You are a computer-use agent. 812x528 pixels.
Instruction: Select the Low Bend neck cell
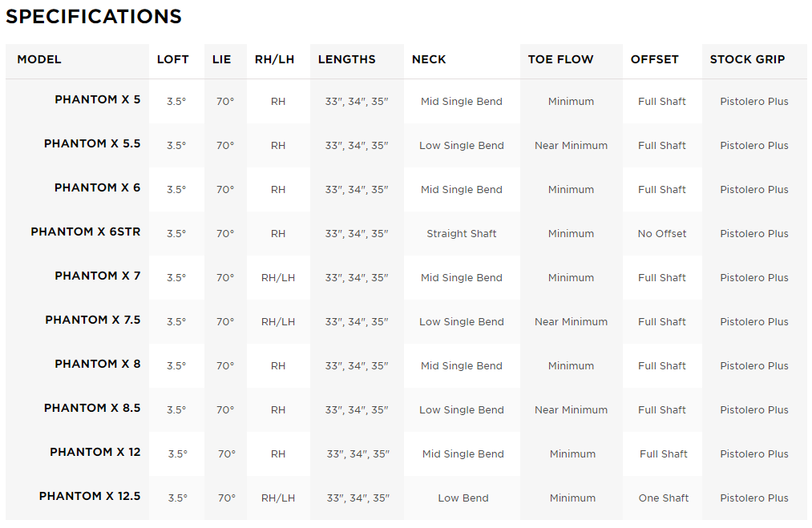tap(463, 498)
